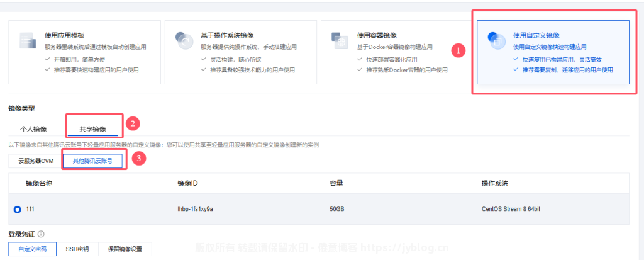Select SSH密钥 login credential option
The height and width of the screenshot is (260, 644).
click(x=77, y=249)
